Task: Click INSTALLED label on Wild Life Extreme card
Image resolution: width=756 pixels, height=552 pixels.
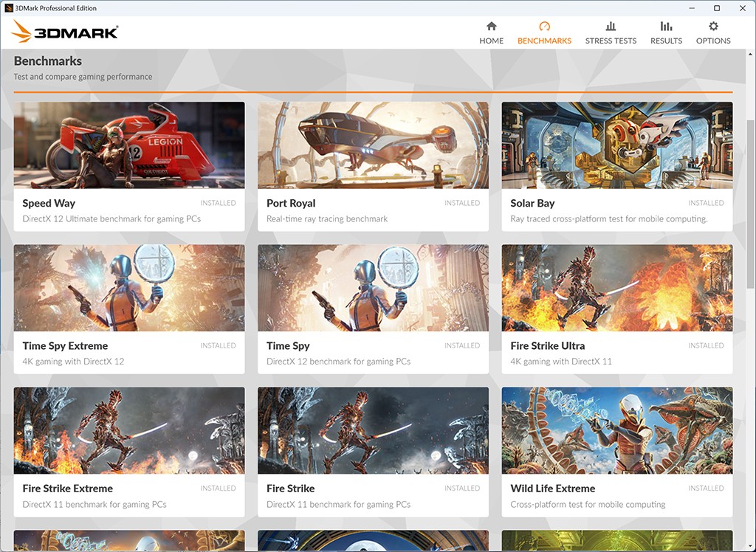Action: pyautogui.click(x=706, y=489)
